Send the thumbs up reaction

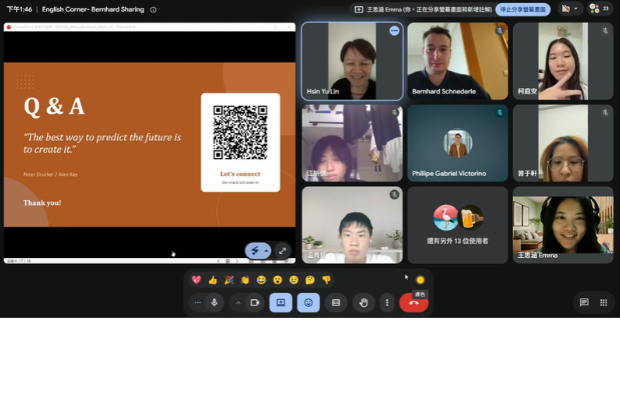[x=213, y=280]
